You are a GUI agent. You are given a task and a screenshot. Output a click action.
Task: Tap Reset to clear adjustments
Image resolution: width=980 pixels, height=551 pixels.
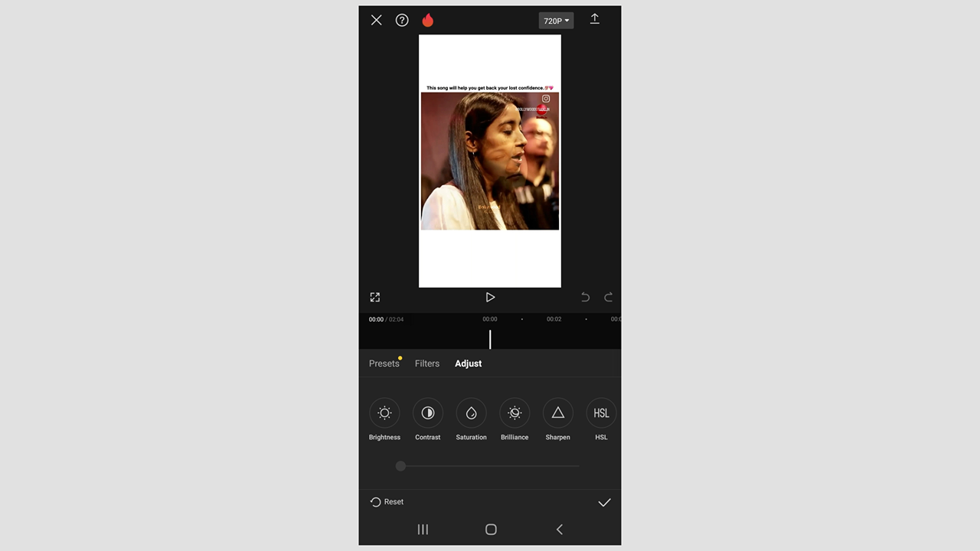click(387, 501)
